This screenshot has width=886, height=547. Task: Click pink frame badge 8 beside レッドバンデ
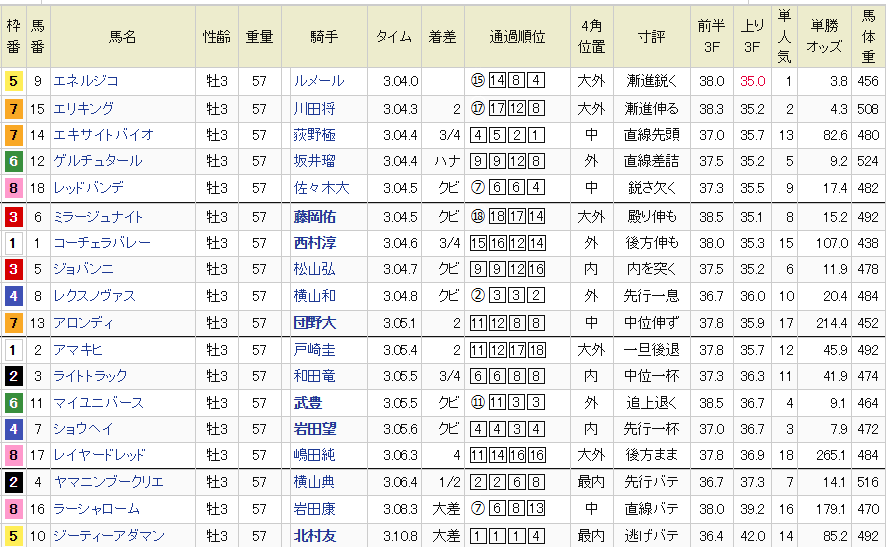tap(13, 187)
